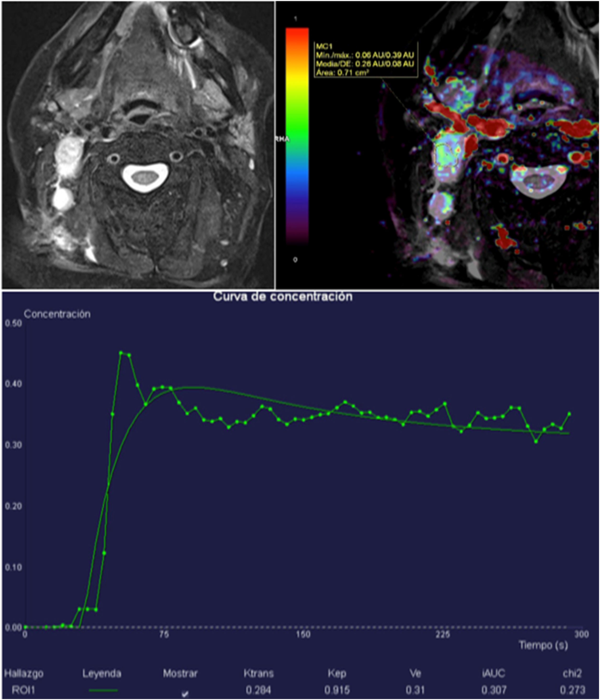Click the Concentración axis label
The width and height of the screenshot is (600, 700).
[57, 314]
